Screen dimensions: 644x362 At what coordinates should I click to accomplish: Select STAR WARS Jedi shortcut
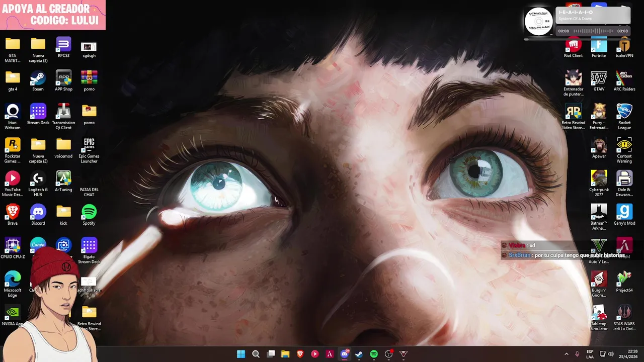624,318
